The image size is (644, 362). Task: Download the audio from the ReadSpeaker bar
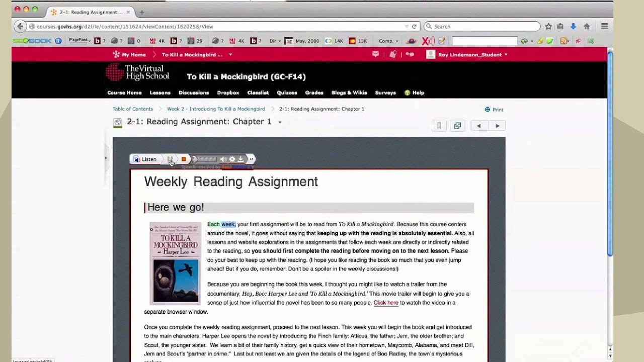point(240,159)
